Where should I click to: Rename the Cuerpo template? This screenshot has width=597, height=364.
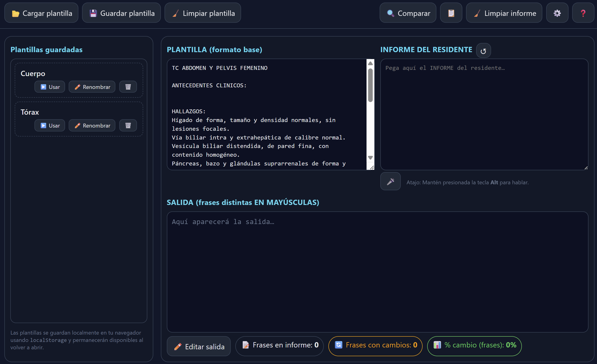pos(92,87)
